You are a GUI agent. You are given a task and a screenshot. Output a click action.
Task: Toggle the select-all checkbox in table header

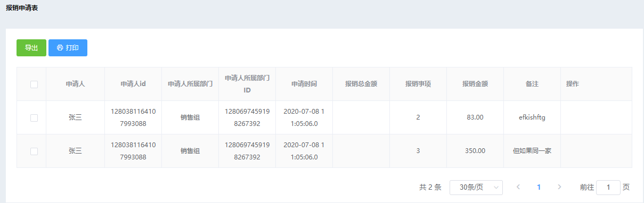pos(34,84)
